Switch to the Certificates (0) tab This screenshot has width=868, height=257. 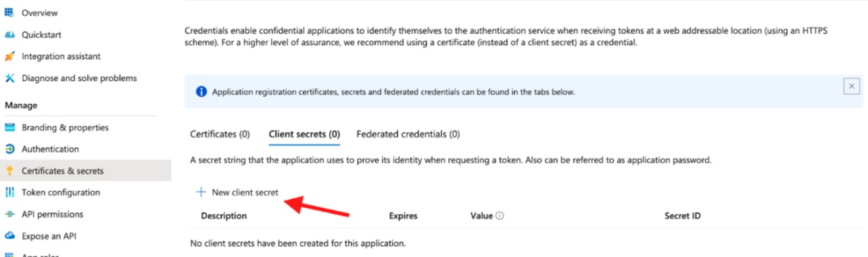click(220, 134)
